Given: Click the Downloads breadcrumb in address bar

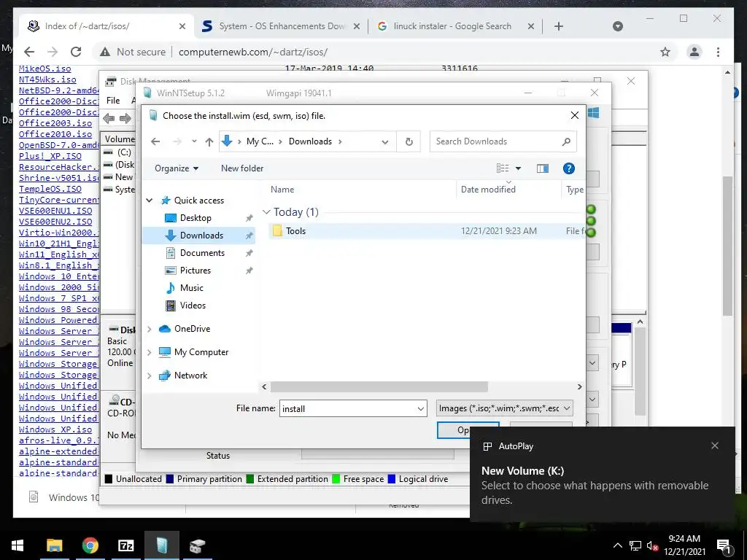Looking at the screenshot, I should tap(310, 141).
